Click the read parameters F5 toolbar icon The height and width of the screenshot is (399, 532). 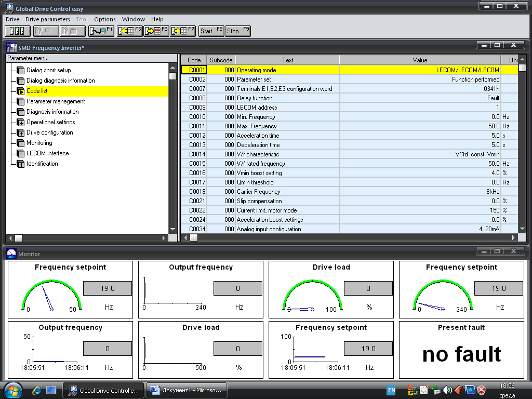pyautogui.click(x=129, y=31)
